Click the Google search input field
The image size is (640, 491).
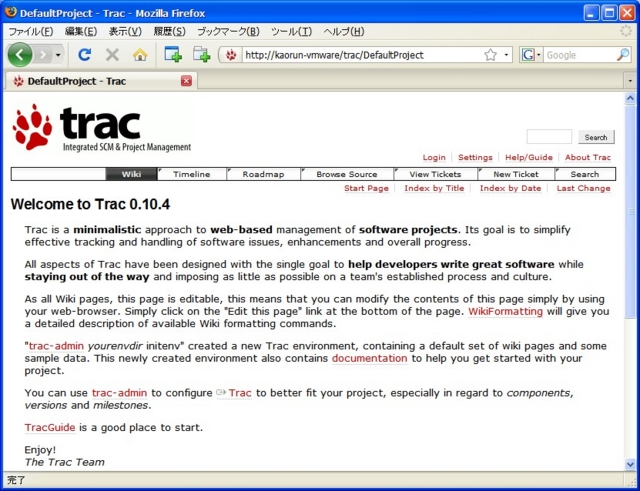coord(579,55)
